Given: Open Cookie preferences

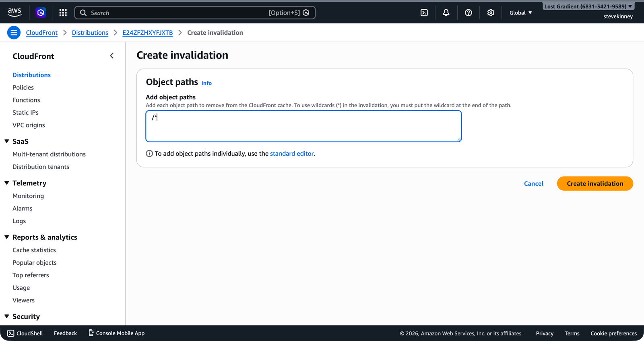Looking at the screenshot, I should click(x=613, y=333).
